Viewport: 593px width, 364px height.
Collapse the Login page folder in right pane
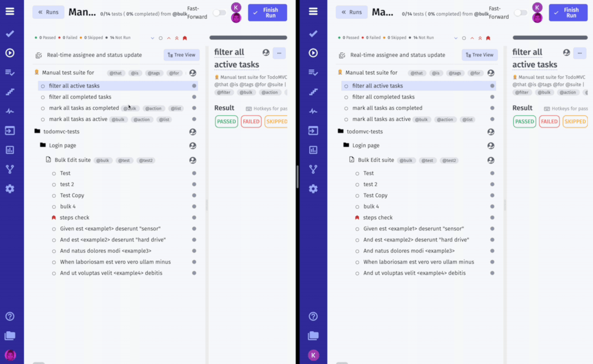346,145
